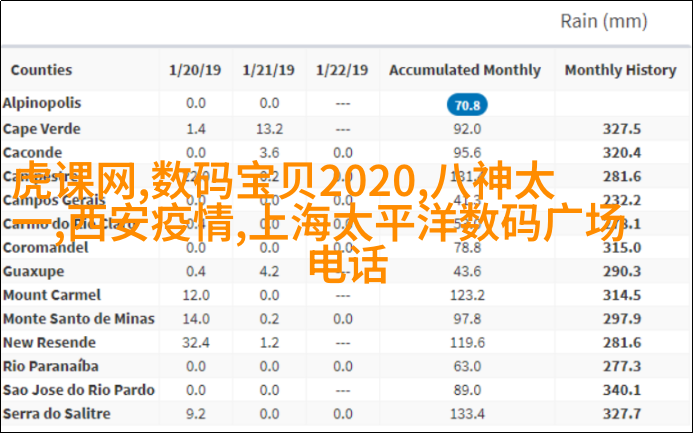
Task: Select the Alpinopolis county name
Action: coord(42,103)
